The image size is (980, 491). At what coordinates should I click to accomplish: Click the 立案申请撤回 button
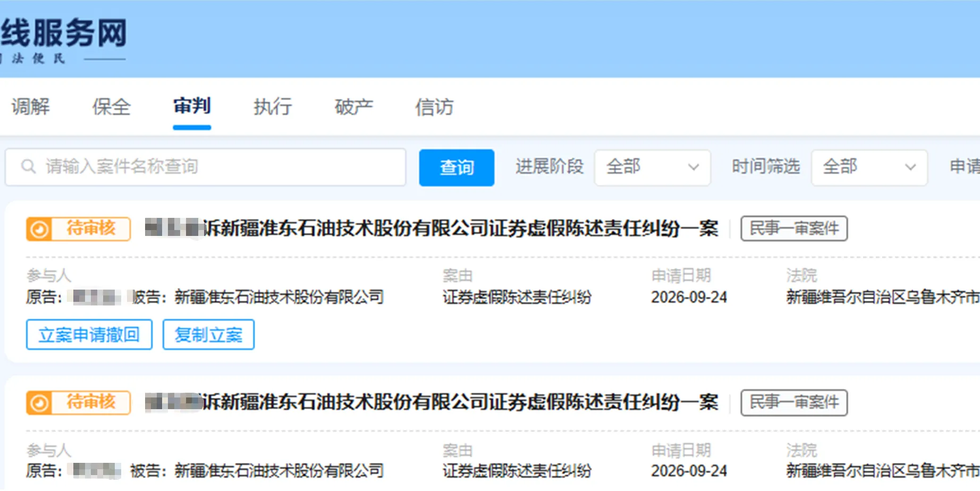[89, 334]
